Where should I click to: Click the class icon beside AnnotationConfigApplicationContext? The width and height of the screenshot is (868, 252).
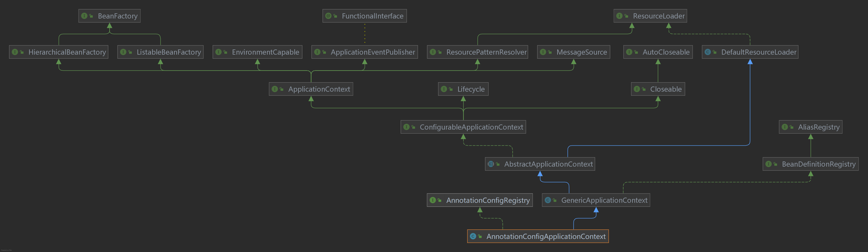473,236
